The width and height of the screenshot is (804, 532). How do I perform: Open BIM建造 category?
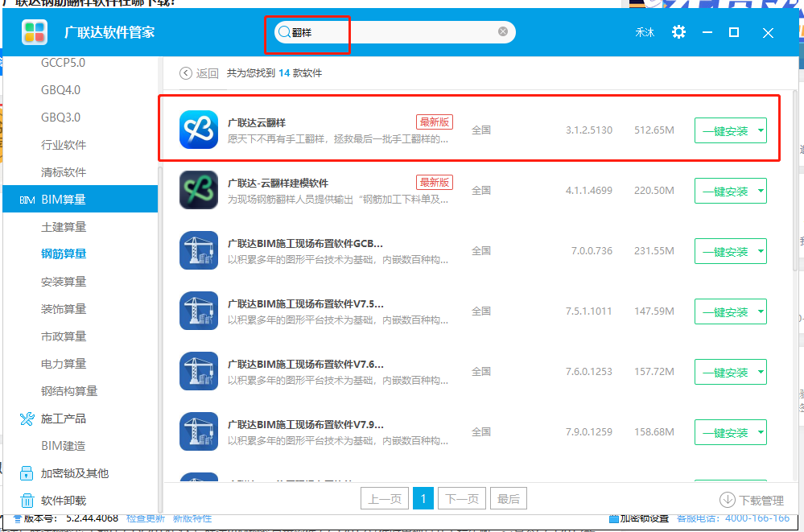(x=63, y=446)
